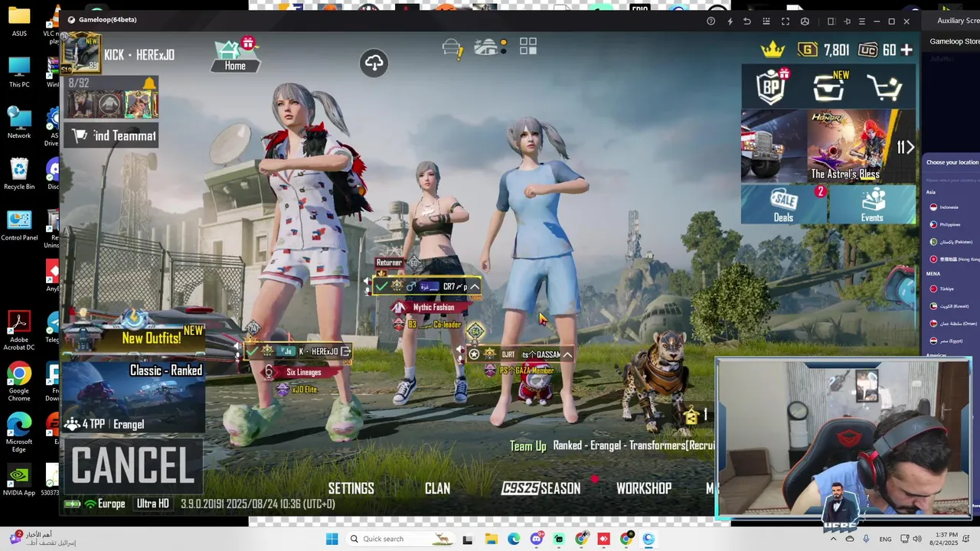Expand GASSAN player tag arrow
The width and height of the screenshot is (980, 551).
coord(567,354)
